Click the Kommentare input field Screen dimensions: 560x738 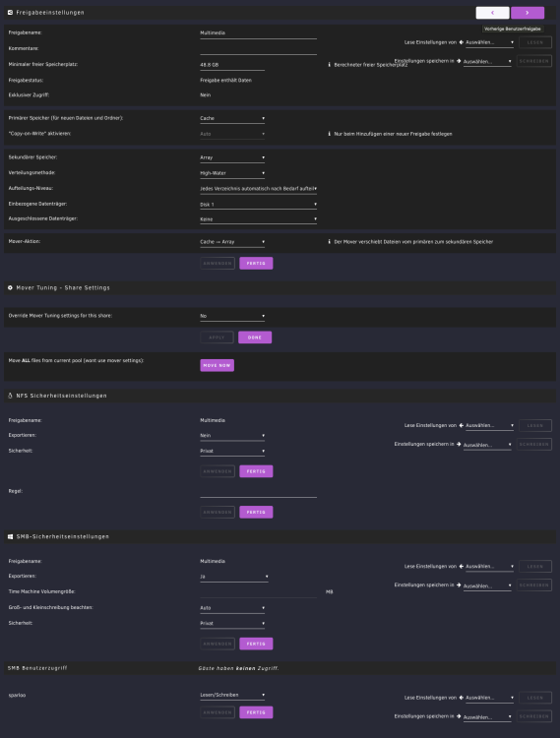(x=259, y=49)
